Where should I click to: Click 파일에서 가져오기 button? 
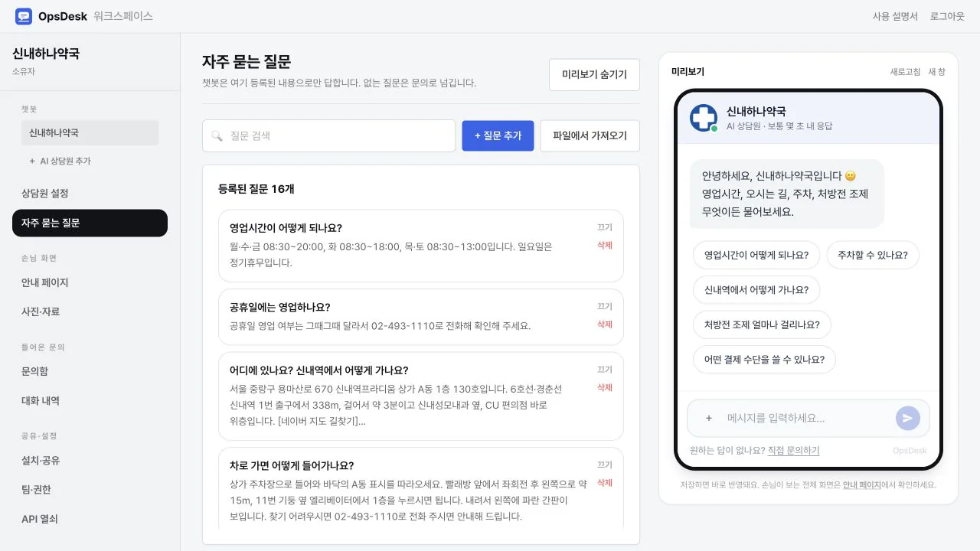(590, 135)
